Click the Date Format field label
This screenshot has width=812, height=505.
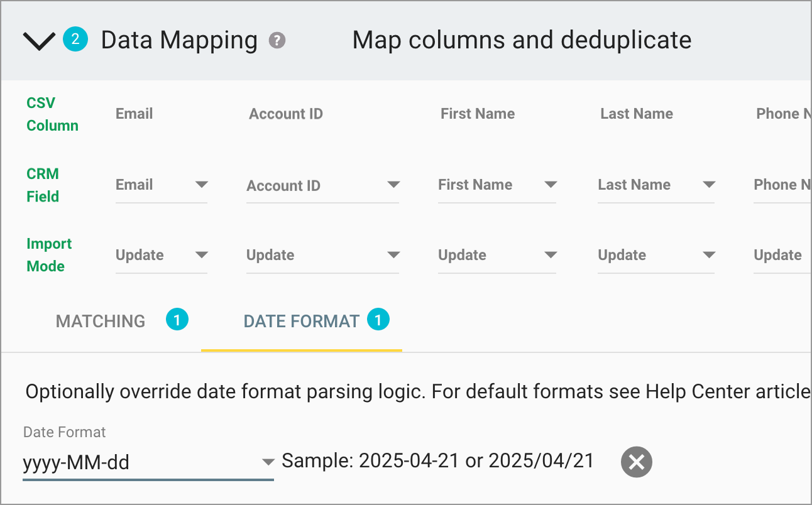65,432
